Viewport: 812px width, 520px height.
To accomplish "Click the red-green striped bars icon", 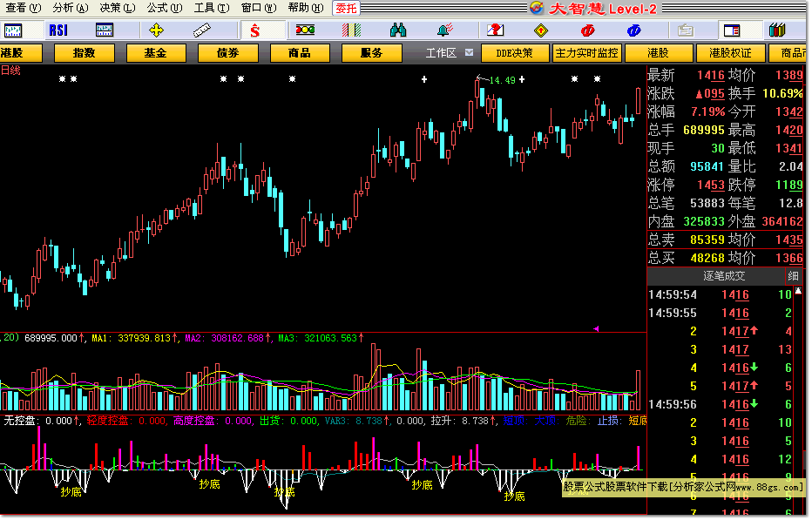I will point(351,30).
